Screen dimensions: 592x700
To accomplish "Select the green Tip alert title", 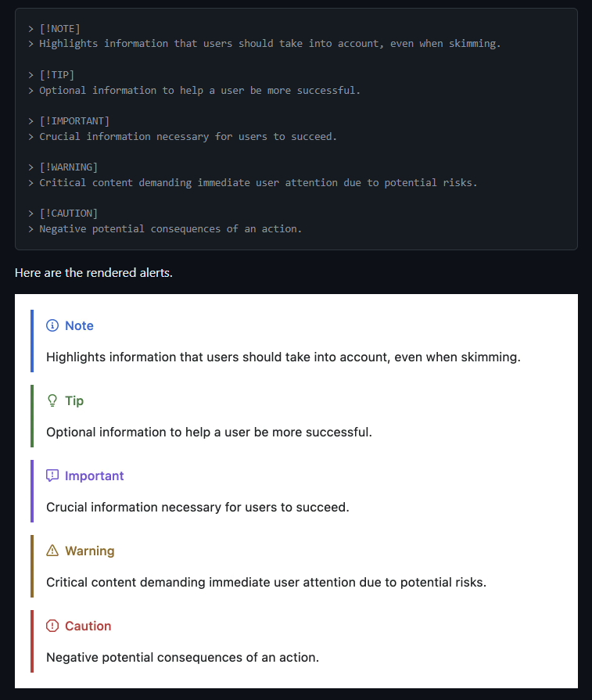I will coord(74,400).
